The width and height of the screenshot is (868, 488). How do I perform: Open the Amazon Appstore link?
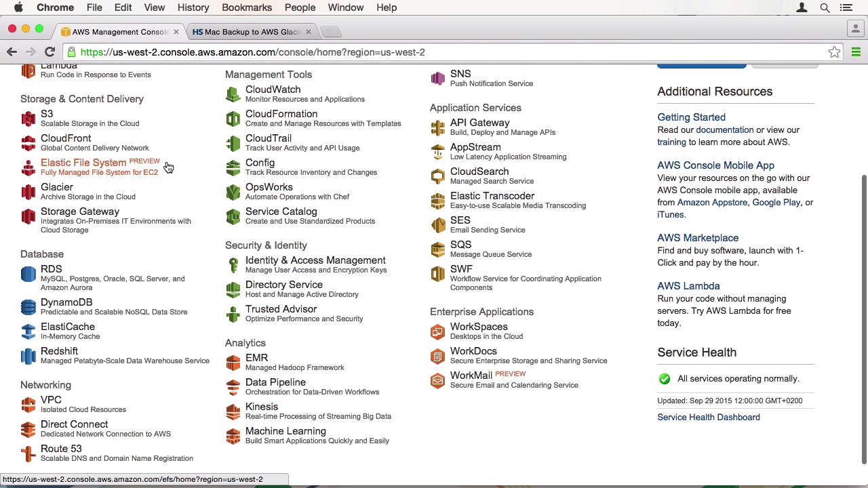point(711,203)
